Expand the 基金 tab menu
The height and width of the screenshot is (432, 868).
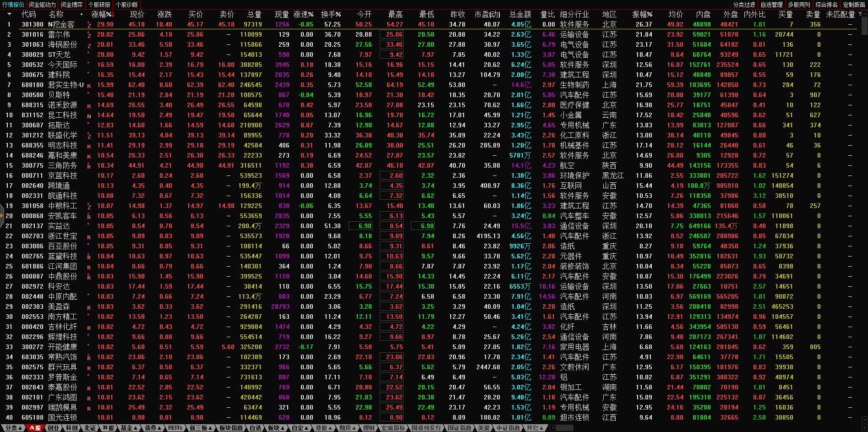pyautogui.click(x=128, y=428)
